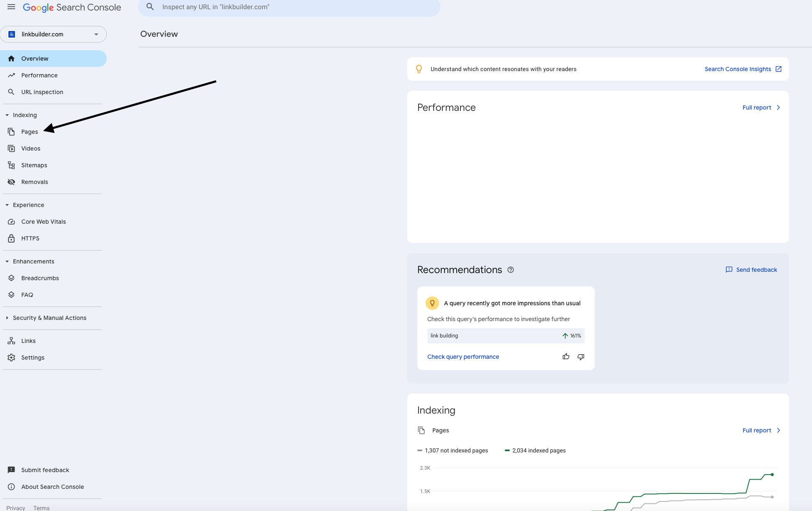Open the Terms link in footer
This screenshot has height=511, width=812.
[41, 508]
